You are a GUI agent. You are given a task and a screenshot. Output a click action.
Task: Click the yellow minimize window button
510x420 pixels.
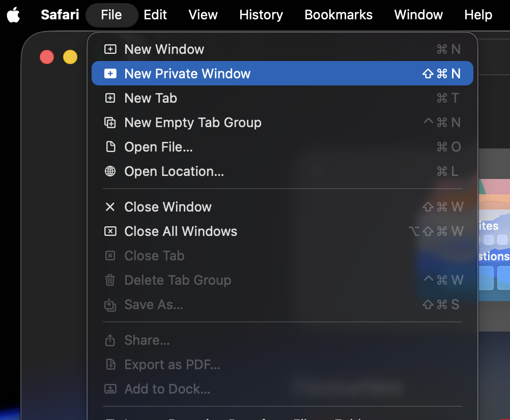[x=70, y=57]
